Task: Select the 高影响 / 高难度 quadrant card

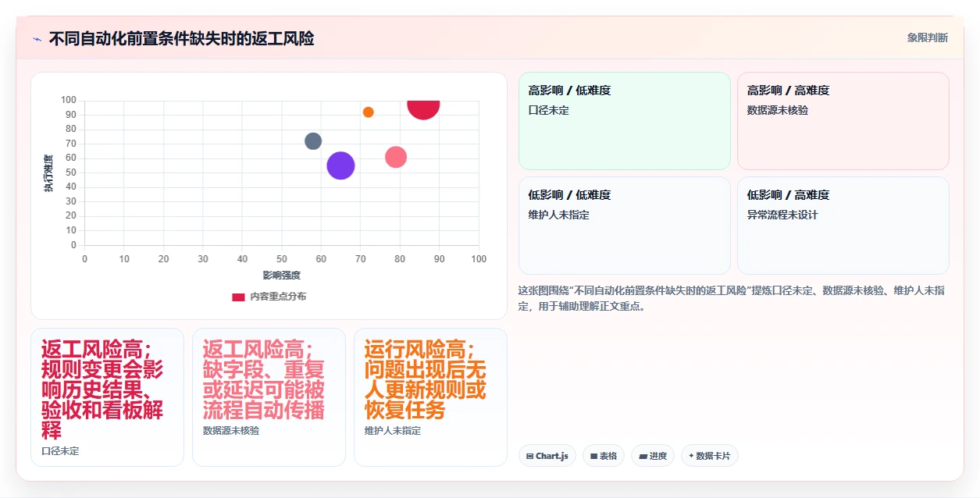Action: (x=843, y=121)
